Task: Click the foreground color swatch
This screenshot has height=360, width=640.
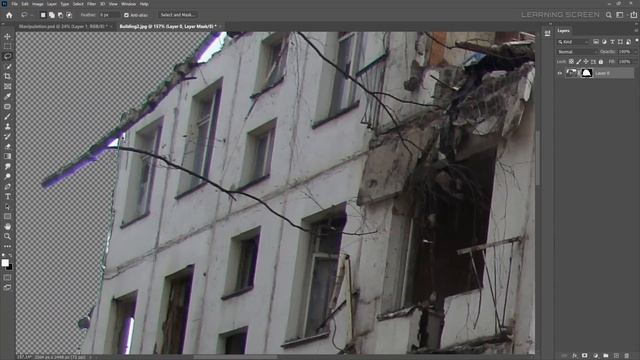Action: point(5,263)
